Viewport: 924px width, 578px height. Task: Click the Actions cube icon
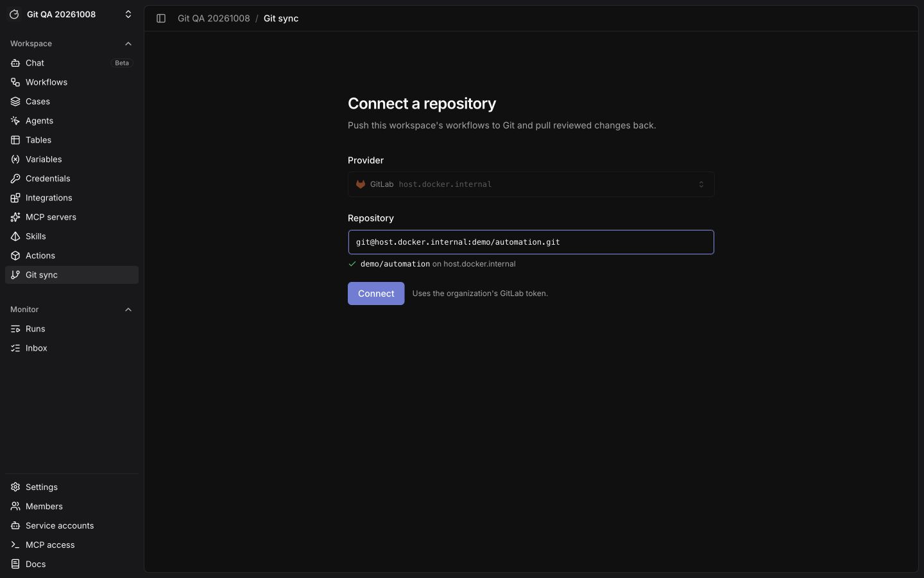point(15,256)
